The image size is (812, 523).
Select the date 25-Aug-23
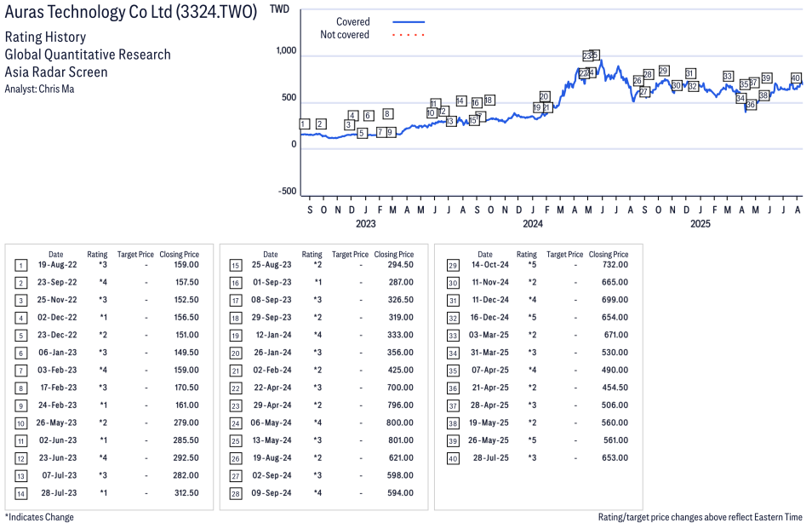coord(272,265)
